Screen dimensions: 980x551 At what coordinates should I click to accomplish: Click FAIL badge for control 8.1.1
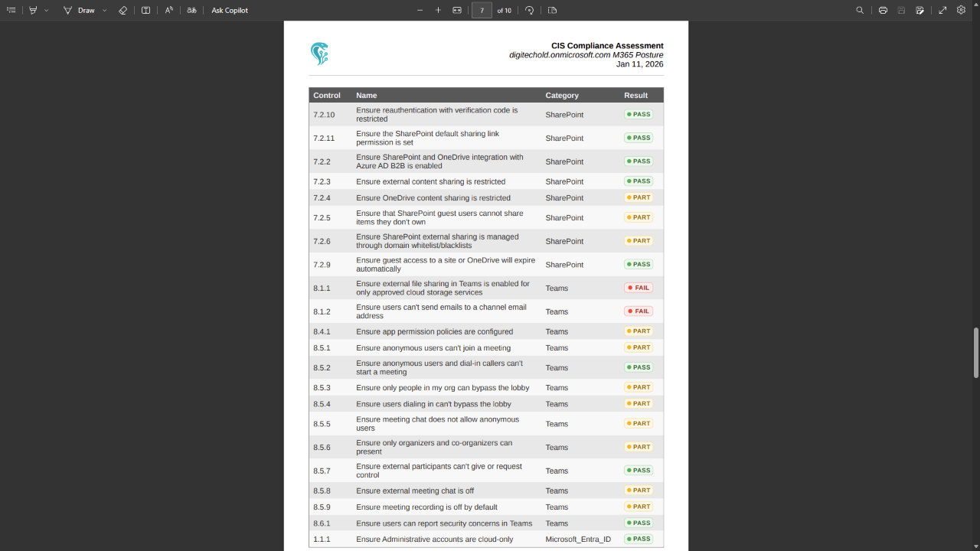[x=639, y=288]
